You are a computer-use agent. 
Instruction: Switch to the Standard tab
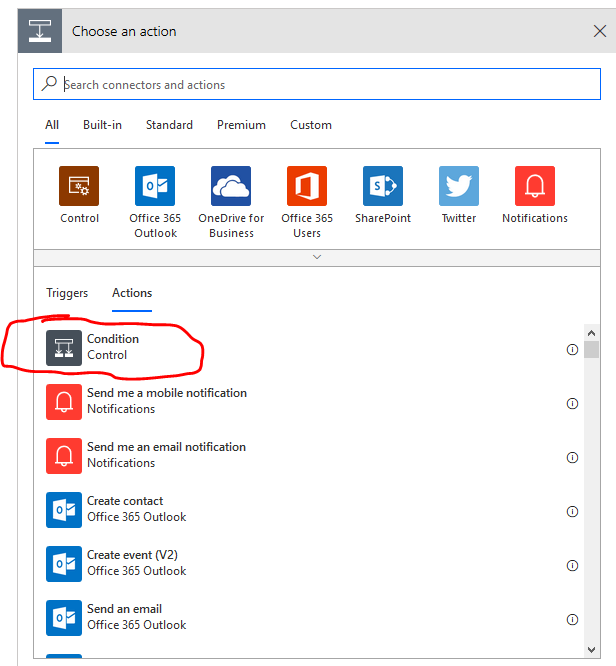coord(169,125)
